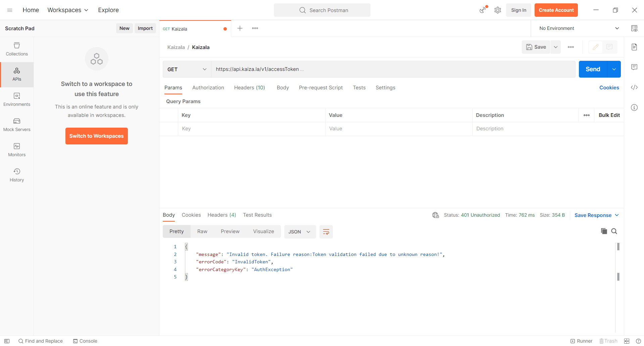Click the Import button
Image resolution: width=644 pixels, height=346 pixels.
tap(145, 28)
